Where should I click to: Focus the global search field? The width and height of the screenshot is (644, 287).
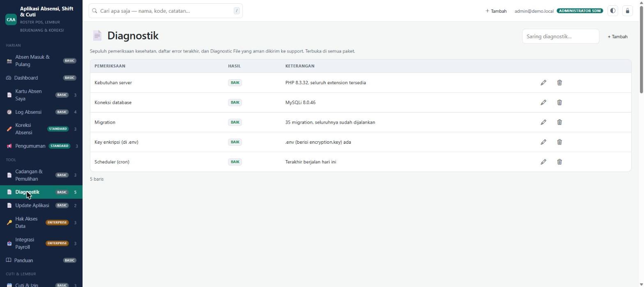166,11
